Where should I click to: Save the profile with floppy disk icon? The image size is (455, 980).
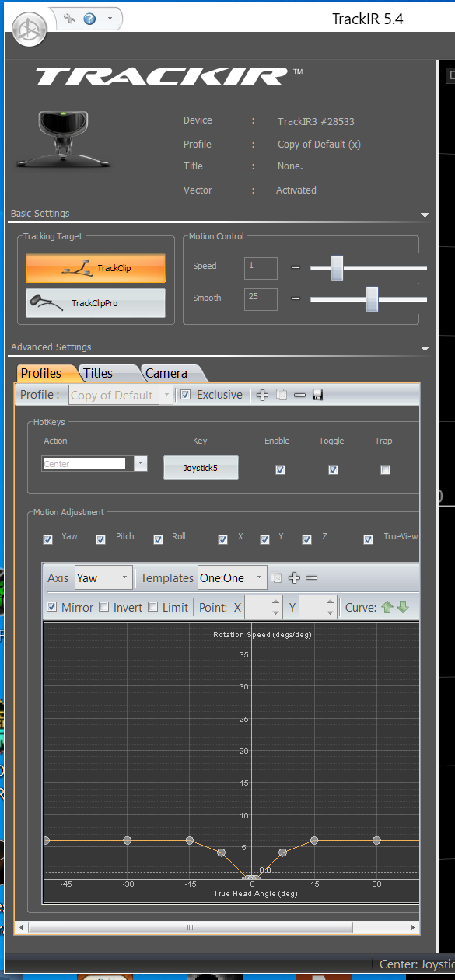(317, 395)
